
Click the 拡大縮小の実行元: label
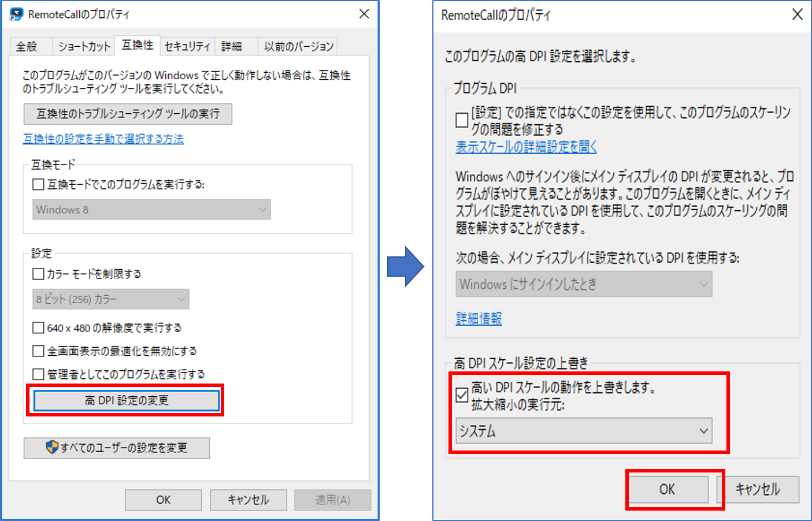pyautogui.click(x=518, y=405)
